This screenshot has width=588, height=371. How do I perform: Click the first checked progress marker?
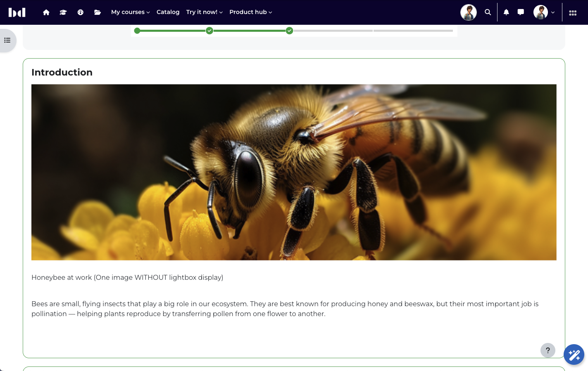[x=209, y=31]
